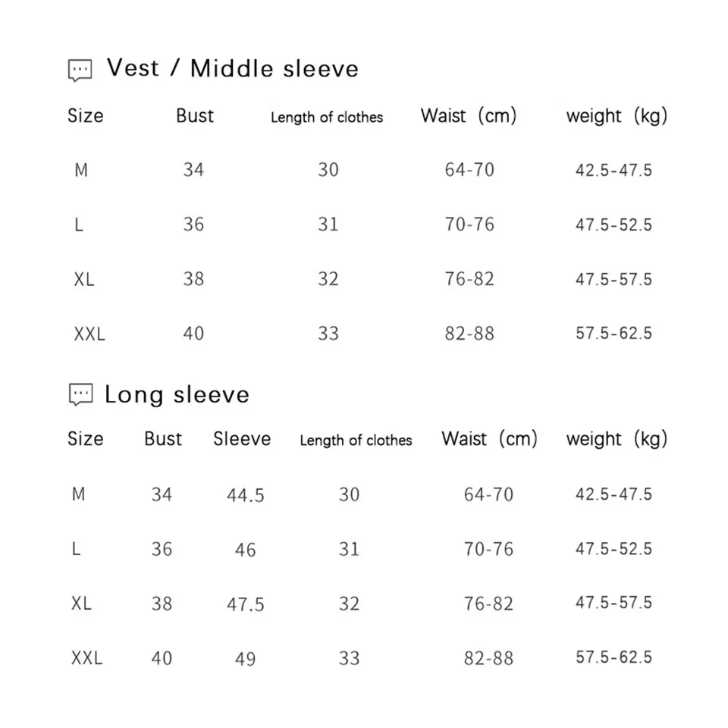Viewport: 728px width, 728px height.
Task: Click the Size header in the Long sleeve table
Action: click(x=85, y=439)
